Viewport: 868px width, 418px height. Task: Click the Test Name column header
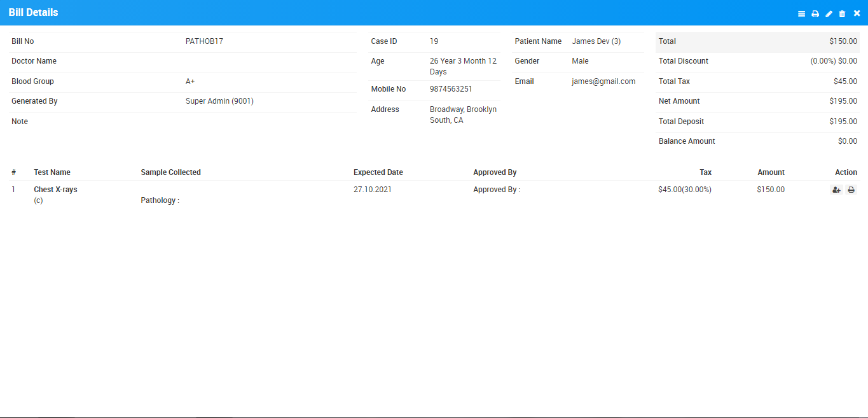pyautogui.click(x=52, y=172)
